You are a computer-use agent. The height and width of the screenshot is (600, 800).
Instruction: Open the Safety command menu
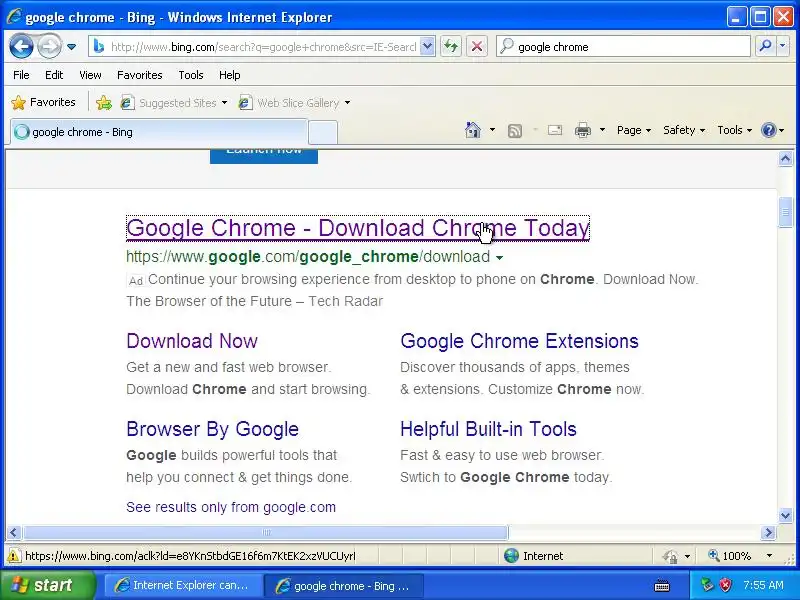coord(684,130)
